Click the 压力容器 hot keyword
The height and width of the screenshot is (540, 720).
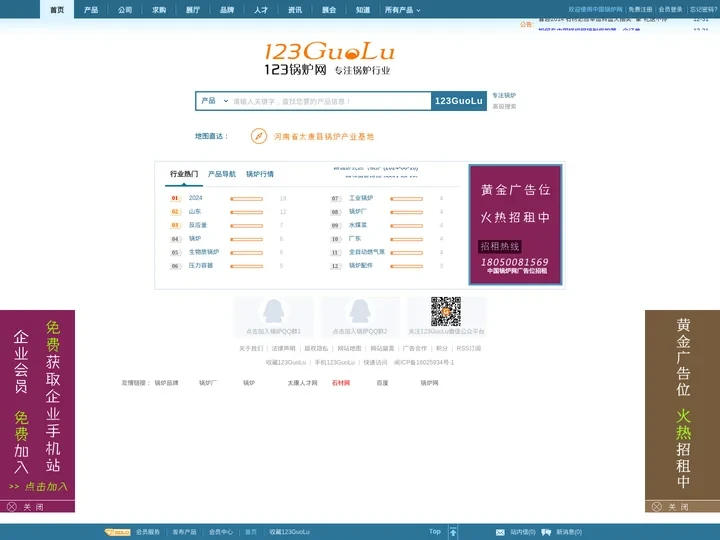(201, 265)
